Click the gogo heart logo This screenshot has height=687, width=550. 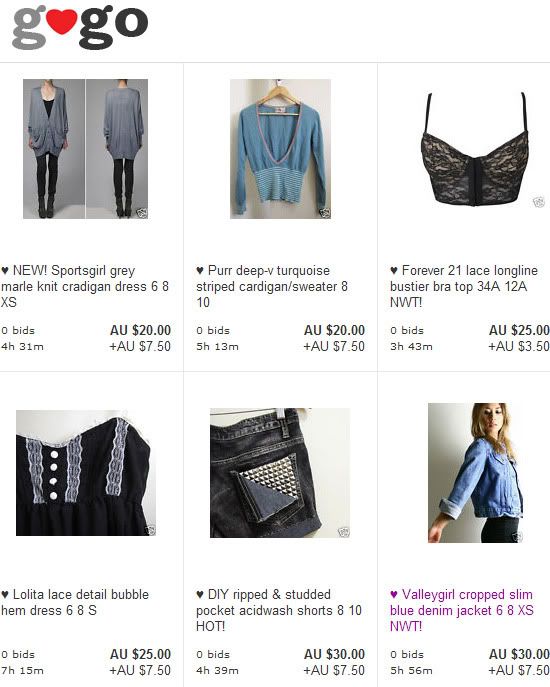point(80,27)
